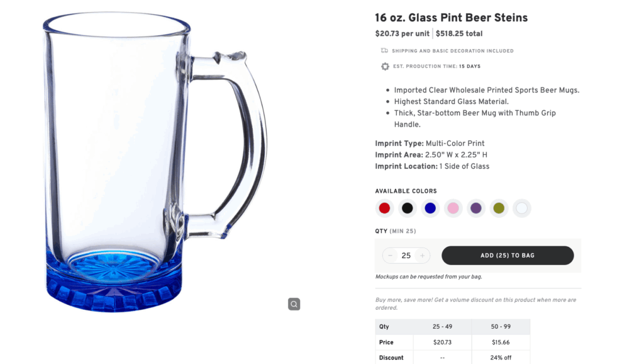Click the shipping truck icon
Viewport: 644px width, 364px height.
pyautogui.click(x=385, y=50)
